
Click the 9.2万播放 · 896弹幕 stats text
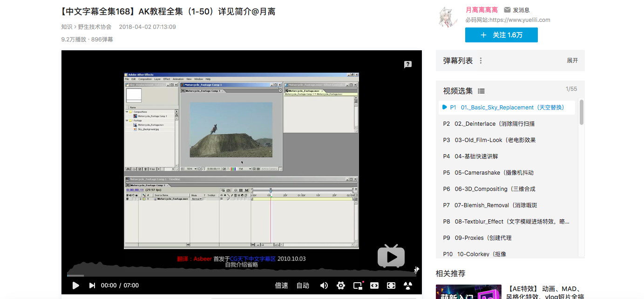(87, 40)
